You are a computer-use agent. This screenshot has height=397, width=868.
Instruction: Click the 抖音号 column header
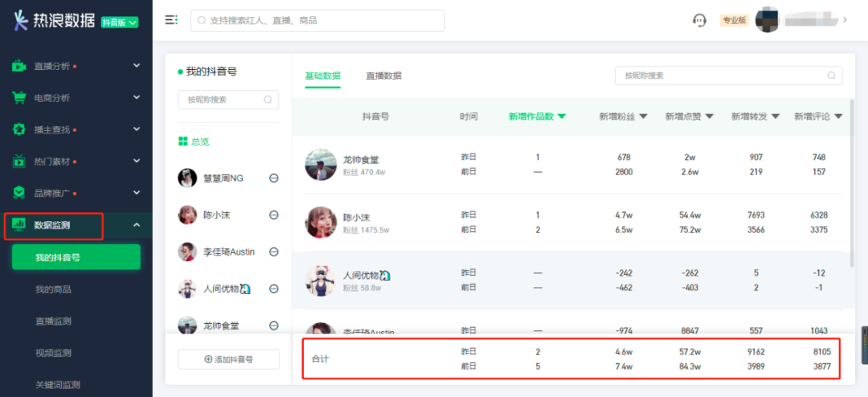[x=375, y=117]
